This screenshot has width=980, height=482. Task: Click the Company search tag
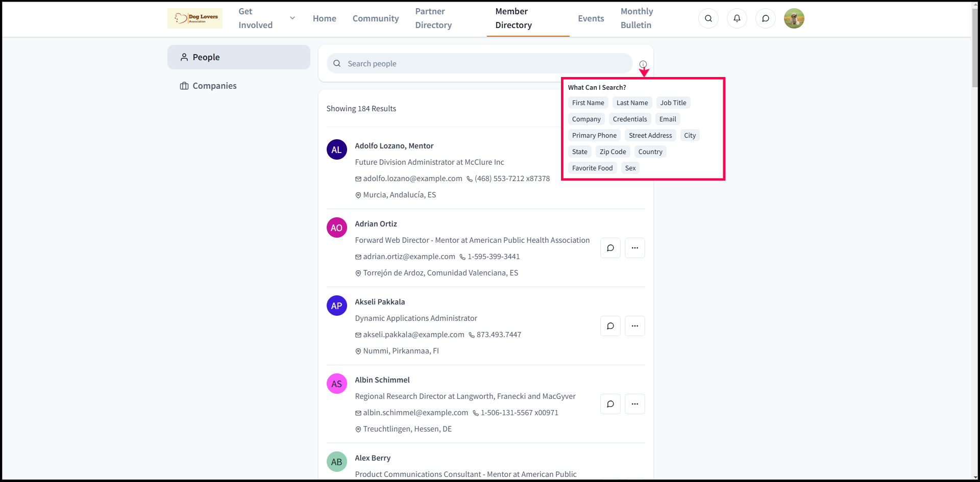coord(586,119)
